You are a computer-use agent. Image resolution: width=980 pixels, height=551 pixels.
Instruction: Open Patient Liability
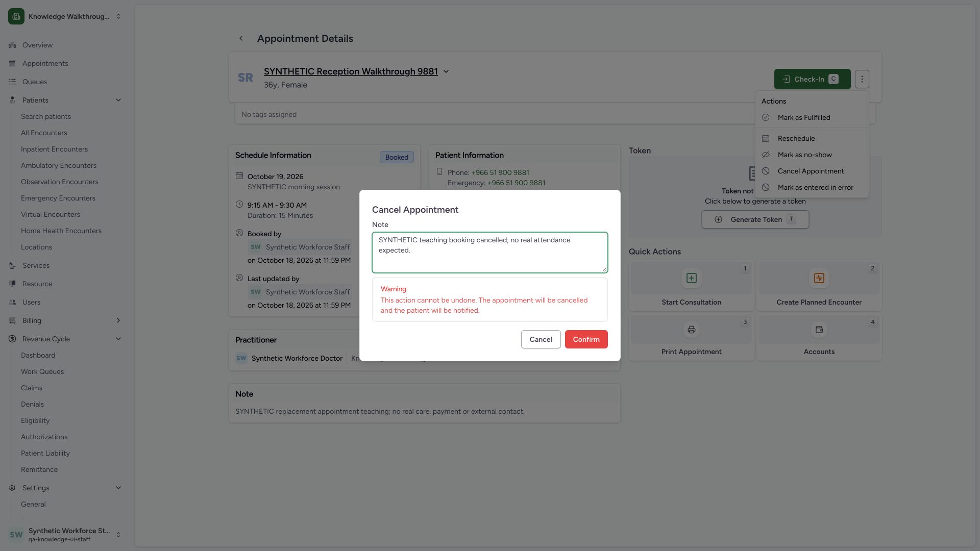pyautogui.click(x=45, y=453)
